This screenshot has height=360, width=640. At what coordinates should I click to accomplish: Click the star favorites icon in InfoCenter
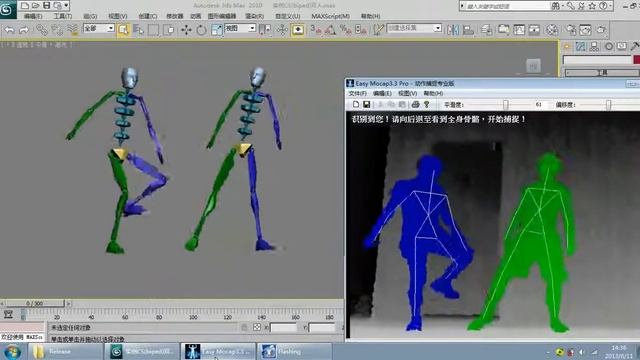[x=592, y=6]
